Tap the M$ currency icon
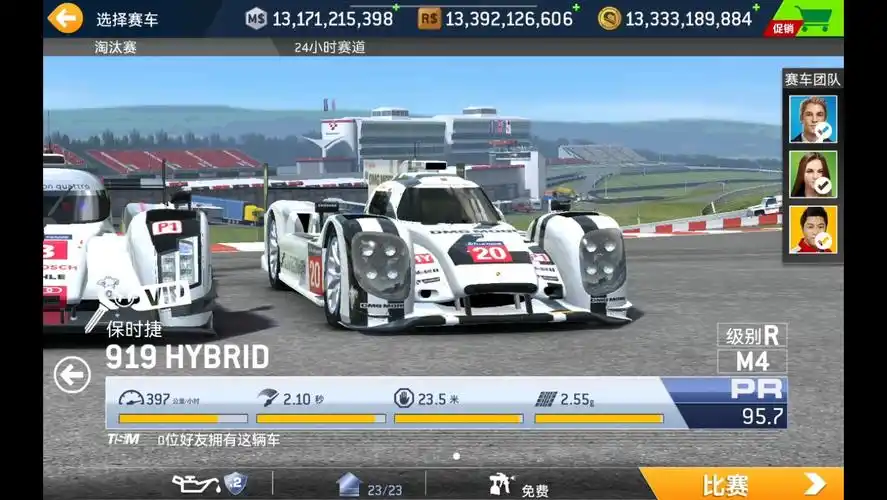The width and height of the screenshot is (887, 500). pos(257,18)
